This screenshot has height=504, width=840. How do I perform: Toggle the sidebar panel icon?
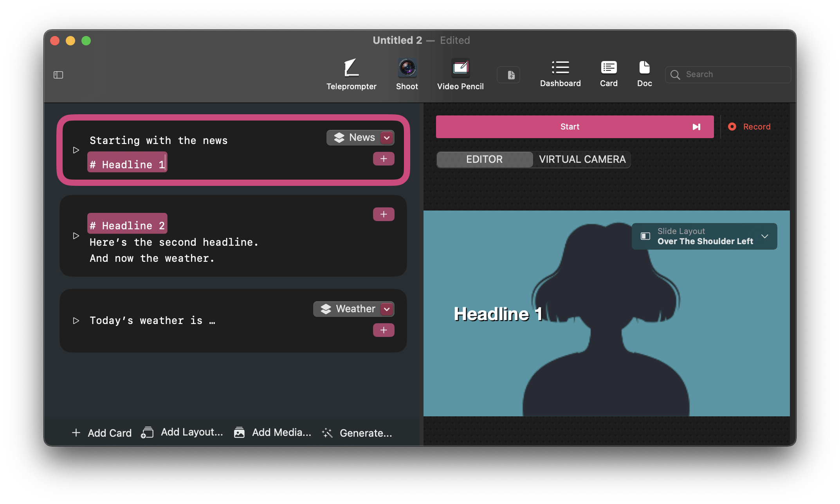pos(58,75)
